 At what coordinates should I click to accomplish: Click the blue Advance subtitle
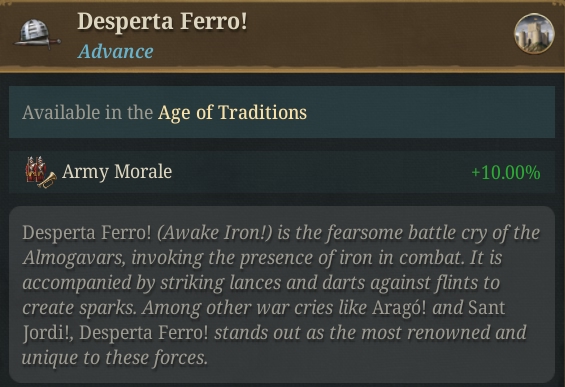click(116, 52)
